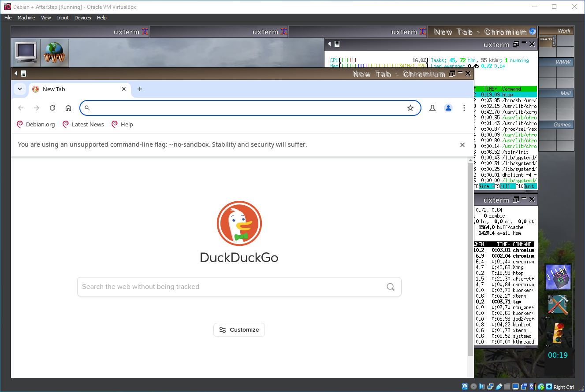Expand the tab search dropdown arrow
The height and width of the screenshot is (392, 585).
20,89
